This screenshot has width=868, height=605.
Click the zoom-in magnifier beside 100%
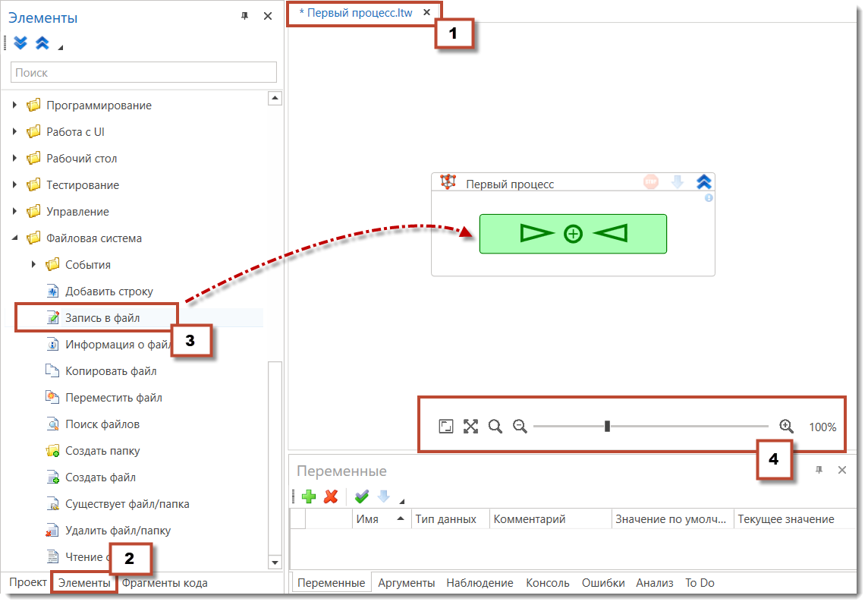pyautogui.click(x=786, y=426)
